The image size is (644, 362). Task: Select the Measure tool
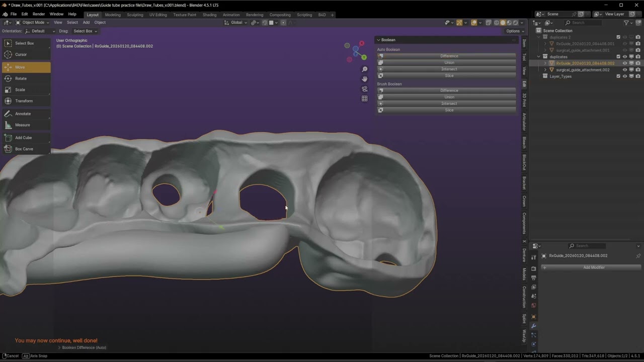coord(26,125)
